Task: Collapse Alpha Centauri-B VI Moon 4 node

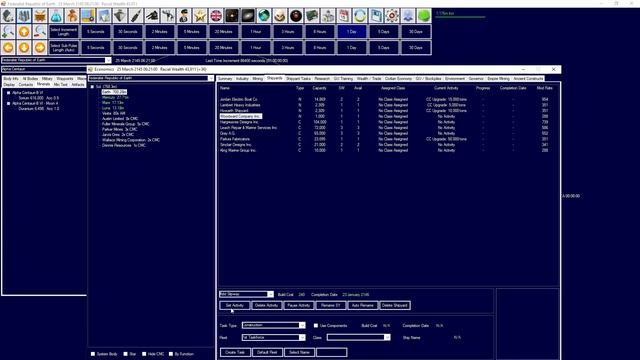Action: (x=9, y=104)
